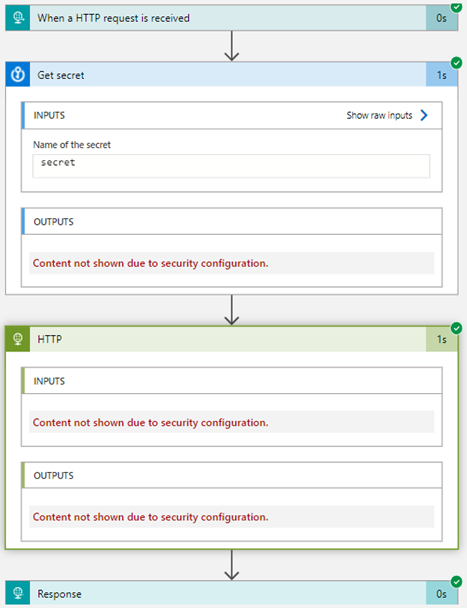Click the success checkmark on HTTP action
Screen dimensions: 467x608
457,328
